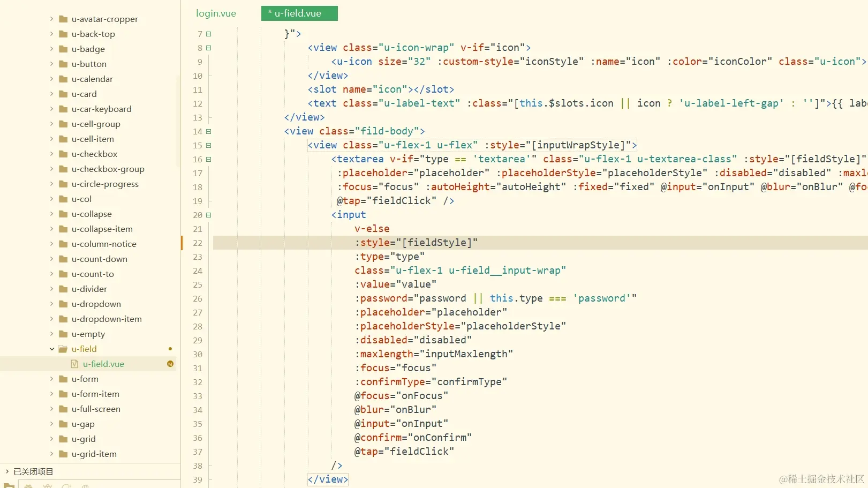The image size is (868, 488).
Task: Select the u-circle-progress folder
Action: tap(105, 184)
